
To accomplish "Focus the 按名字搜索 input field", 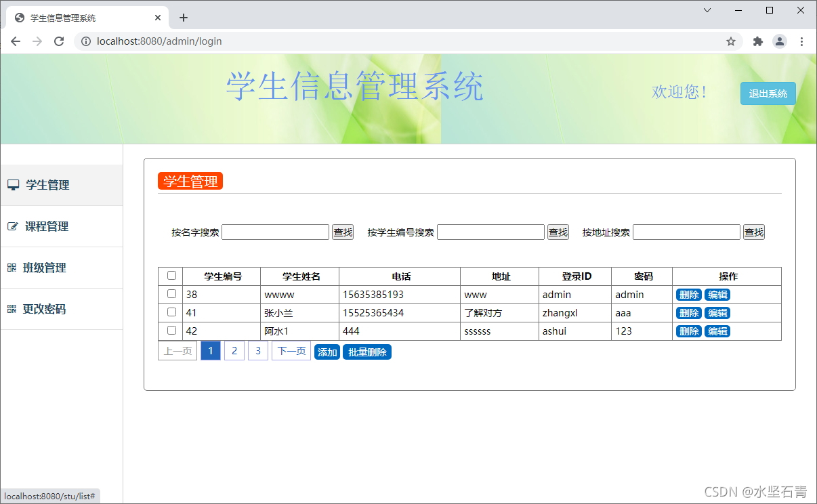I will point(276,232).
